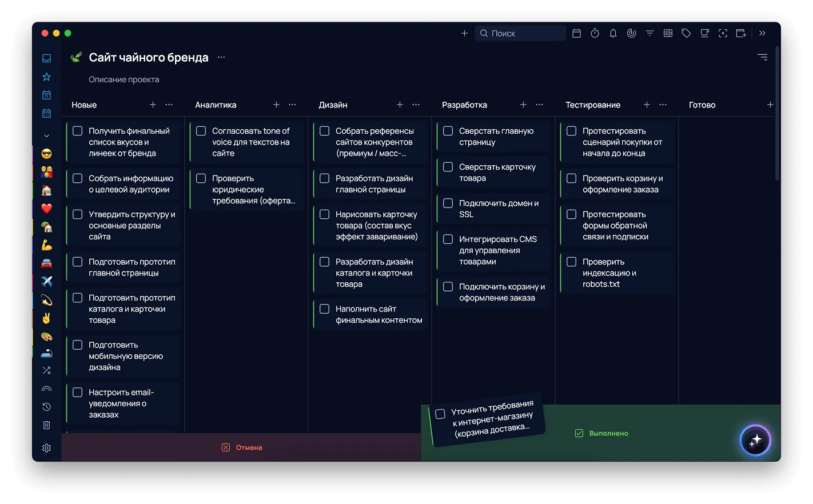Open notifications with the bell icon
Screen dimensions: 813x504
coord(613,33)
